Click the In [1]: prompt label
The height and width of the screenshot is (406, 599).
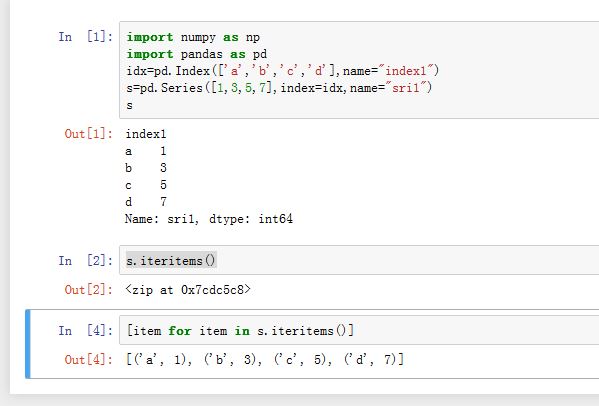coord(86,37)
